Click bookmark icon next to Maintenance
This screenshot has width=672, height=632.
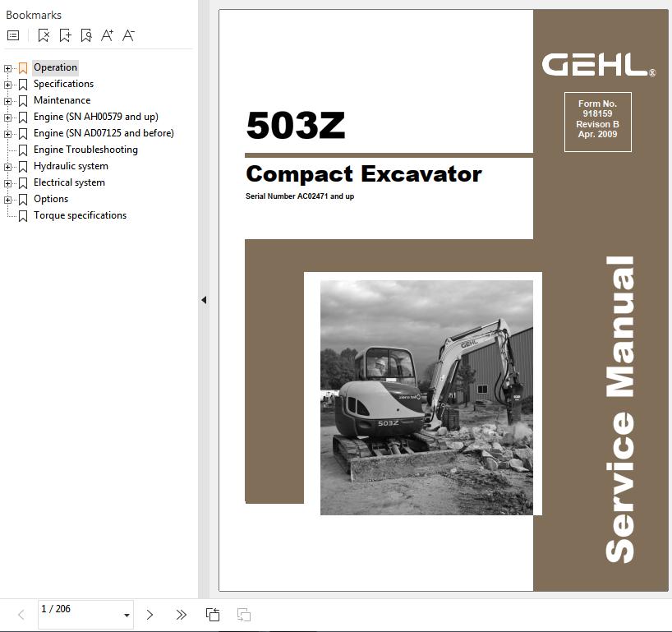coord(23,101)
